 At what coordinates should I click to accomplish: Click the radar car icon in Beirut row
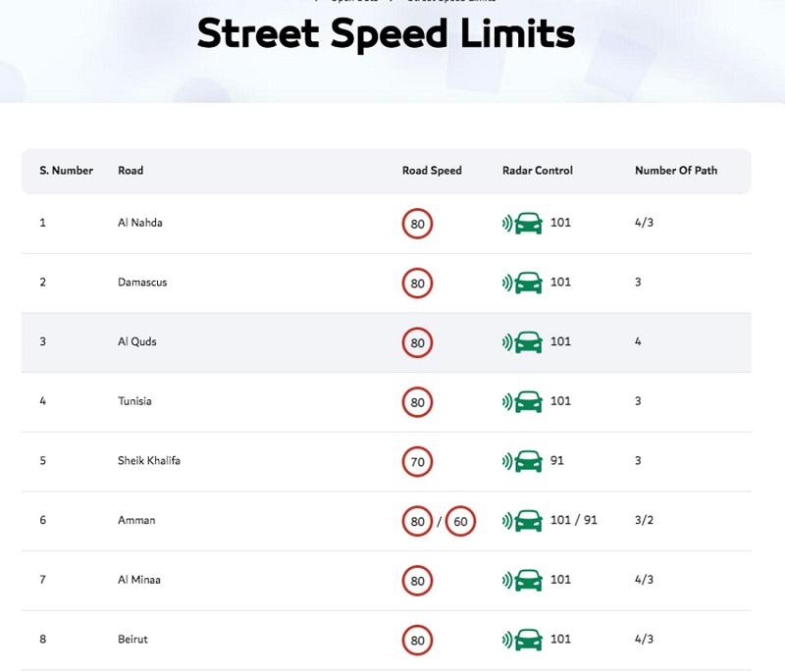(522, 640)
